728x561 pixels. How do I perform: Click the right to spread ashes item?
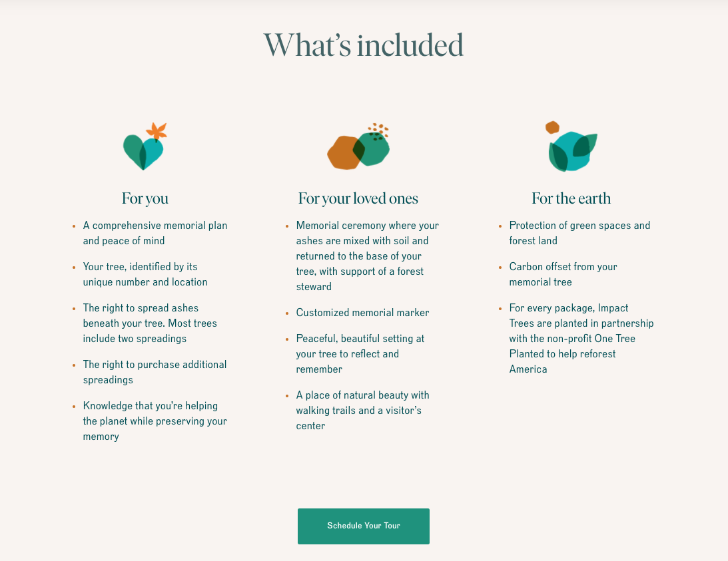150,323
